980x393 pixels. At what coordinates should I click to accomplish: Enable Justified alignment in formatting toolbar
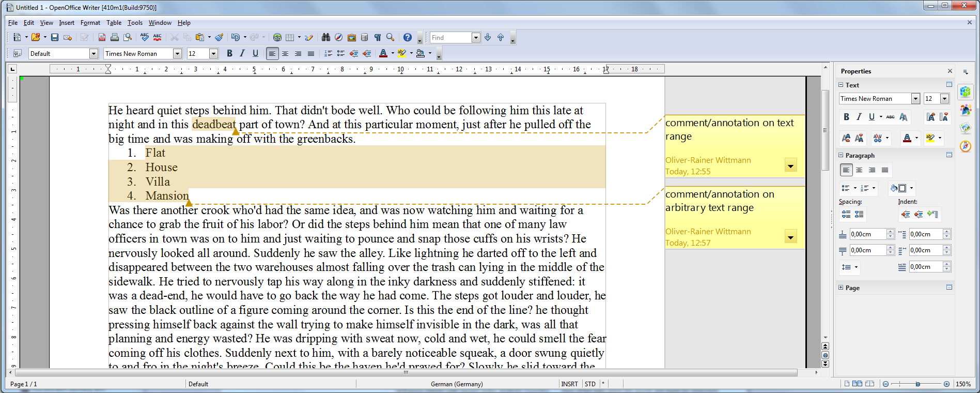[311, 53]
